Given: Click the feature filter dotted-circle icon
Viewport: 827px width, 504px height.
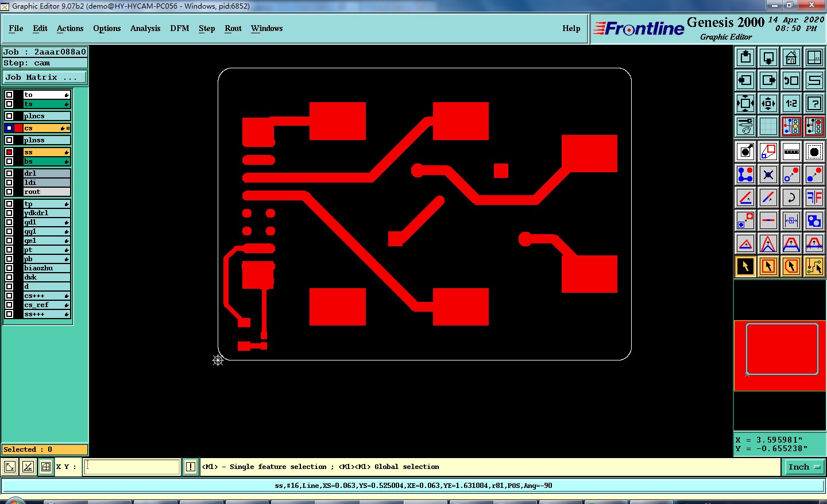Looking at the screenshot, I should pos(814,152).
